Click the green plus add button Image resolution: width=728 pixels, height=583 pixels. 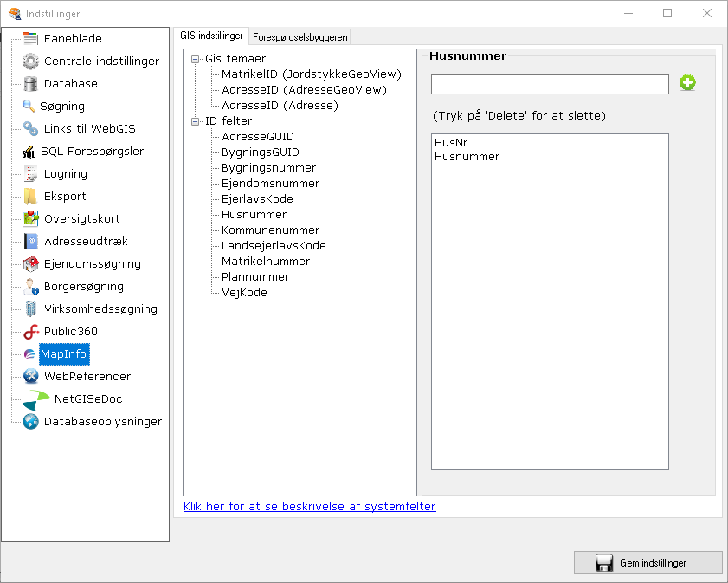pyautogui.click(x=687, y=83)
